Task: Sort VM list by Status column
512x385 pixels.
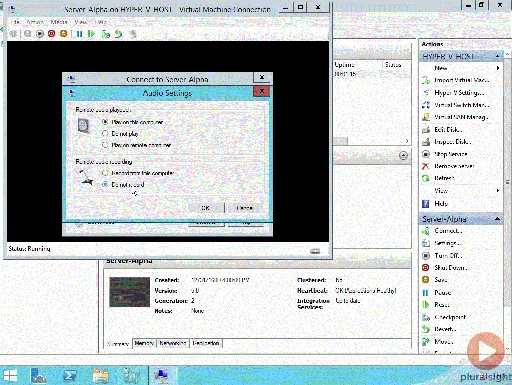Action: [397, 65]
